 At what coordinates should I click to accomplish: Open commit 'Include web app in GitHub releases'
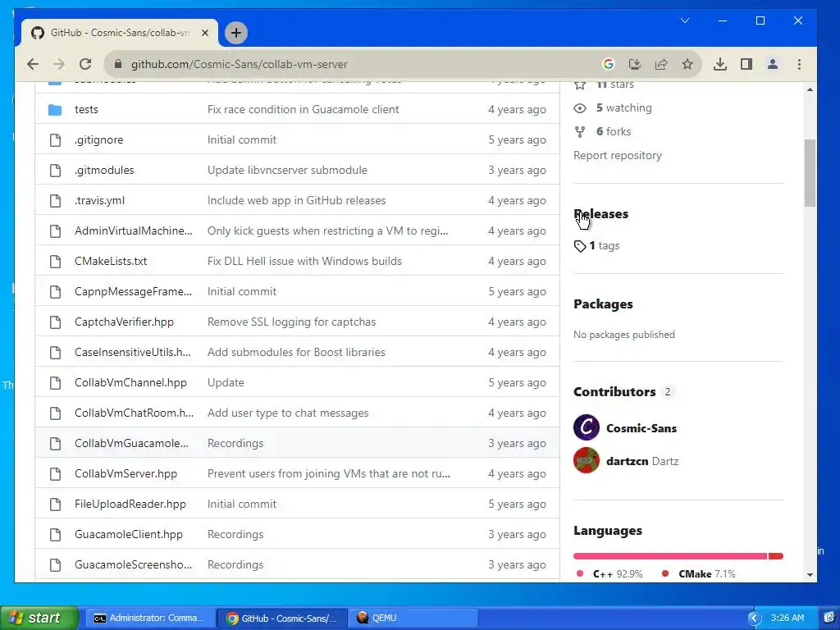click(297, 200)
